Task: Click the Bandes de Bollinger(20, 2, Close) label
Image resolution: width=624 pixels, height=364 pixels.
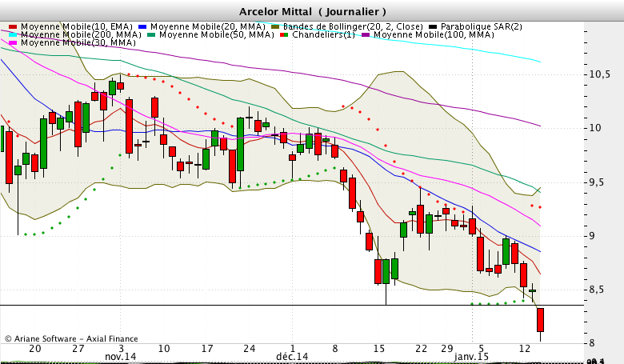Action: pyautogui.click(x=353, y=26)
